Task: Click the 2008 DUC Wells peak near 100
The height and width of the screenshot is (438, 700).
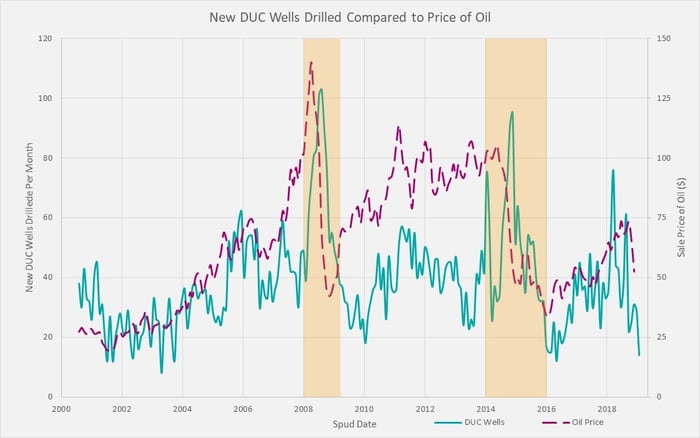Action: [321, 89]
